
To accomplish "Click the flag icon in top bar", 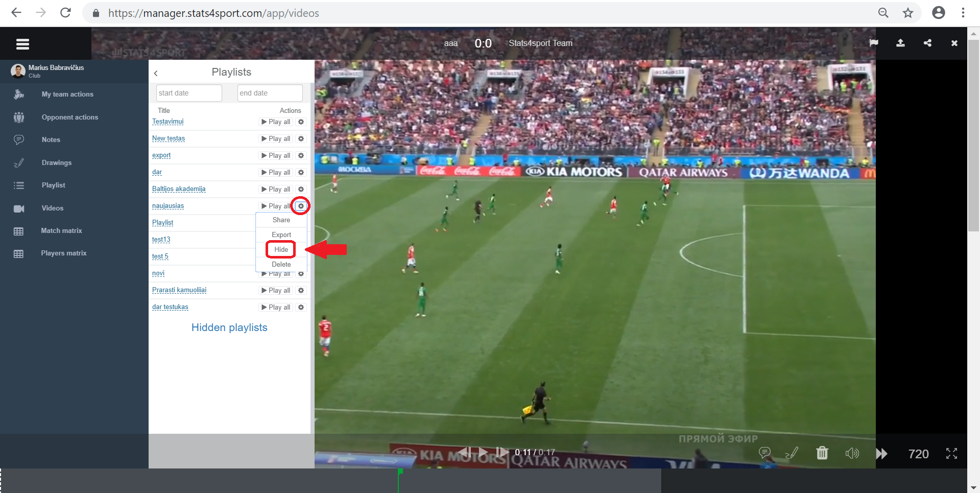I will coord(874,43).
